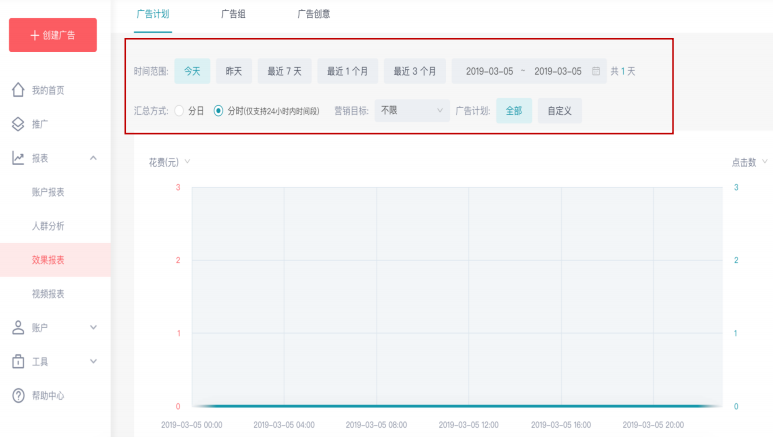Click the 2019-03-05 04:00 axis label
This screenshot has width=773, height=437.
pyautogui.click(x=284, y=425)
